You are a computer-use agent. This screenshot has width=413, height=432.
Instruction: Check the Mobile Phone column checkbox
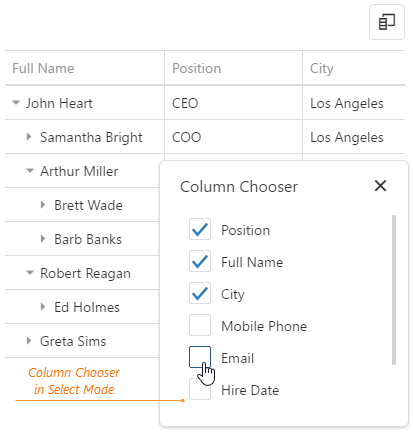200,325
